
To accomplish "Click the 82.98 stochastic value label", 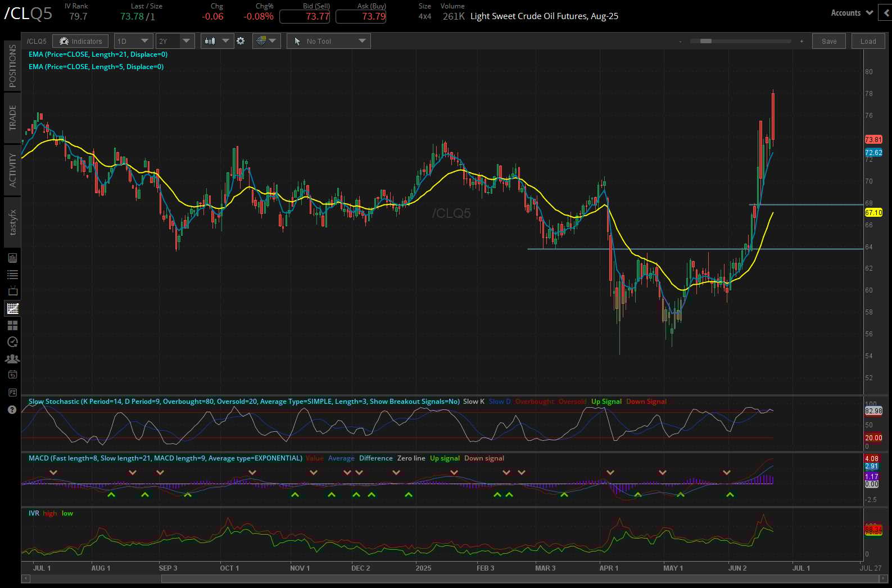I will [873, 411].
